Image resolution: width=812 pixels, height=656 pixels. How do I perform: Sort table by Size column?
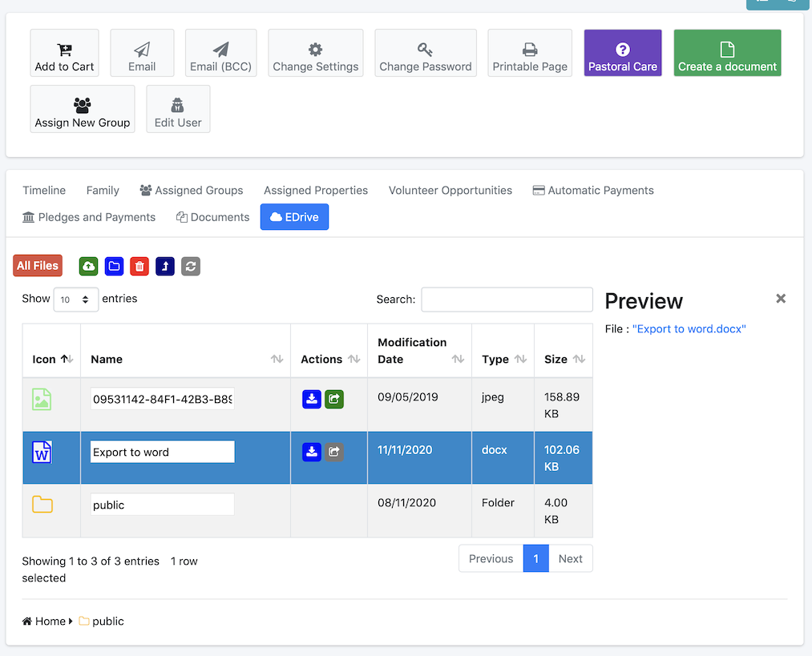pos(564,351)
